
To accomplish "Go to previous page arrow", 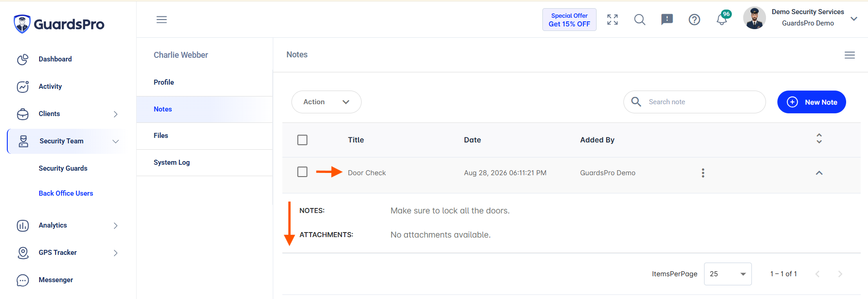I will tap(817, 274).
